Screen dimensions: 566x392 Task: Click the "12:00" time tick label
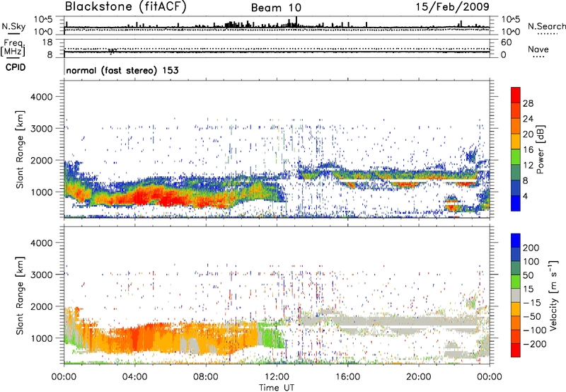(x=277, y=377)
